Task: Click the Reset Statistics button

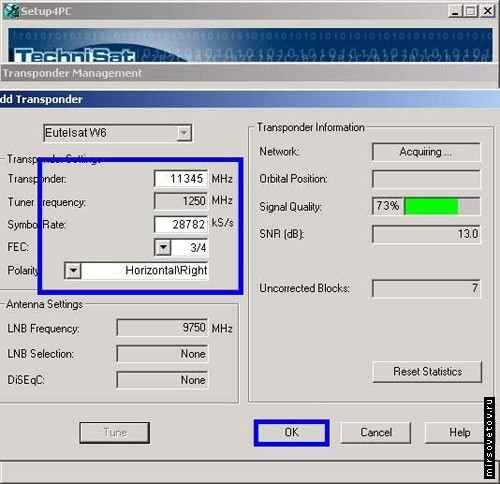Action: [427, 372]
